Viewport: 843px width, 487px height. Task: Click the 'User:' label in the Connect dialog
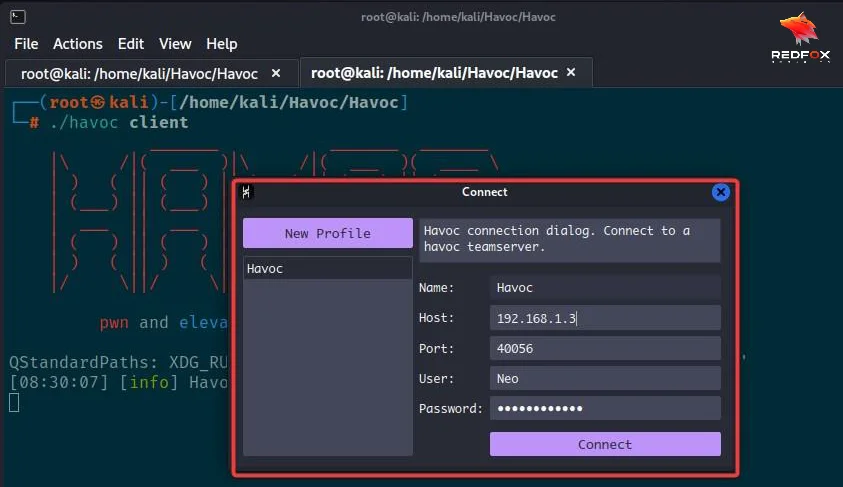(x=436, y=378)
